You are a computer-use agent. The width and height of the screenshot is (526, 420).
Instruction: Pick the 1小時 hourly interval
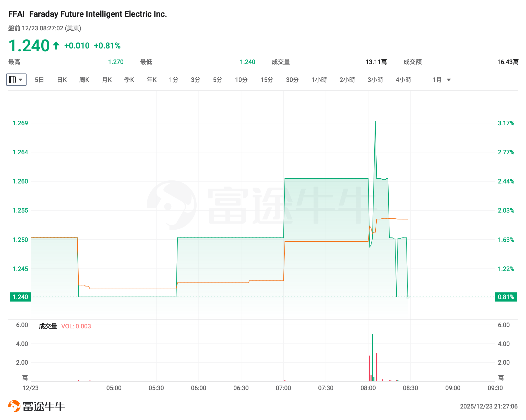coord(319,80)
